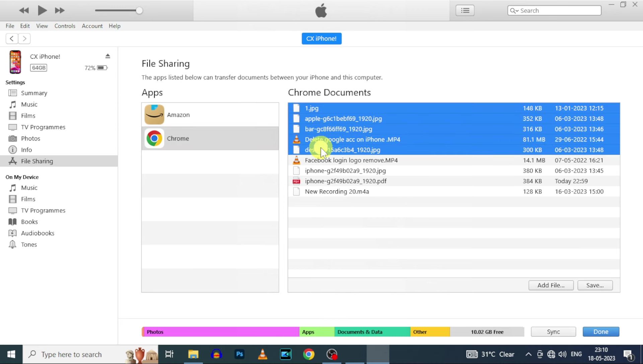
Task: Open Books under On My Device
Action: pos(29,222)
